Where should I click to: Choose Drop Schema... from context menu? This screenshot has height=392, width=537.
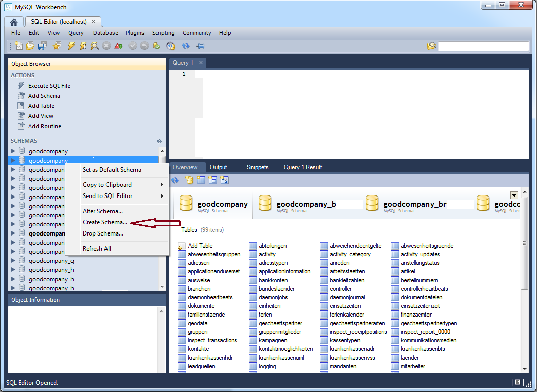tap(117, 233)
